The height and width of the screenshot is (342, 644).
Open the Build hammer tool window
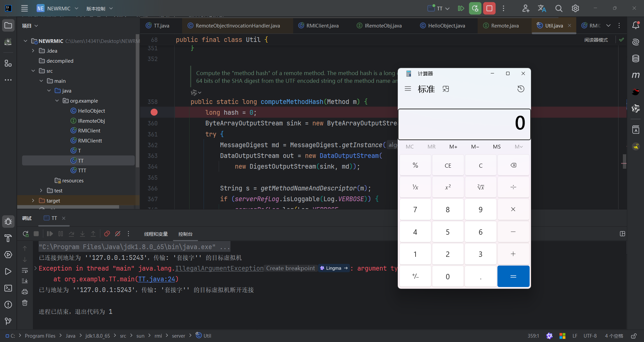click(8, 238)
